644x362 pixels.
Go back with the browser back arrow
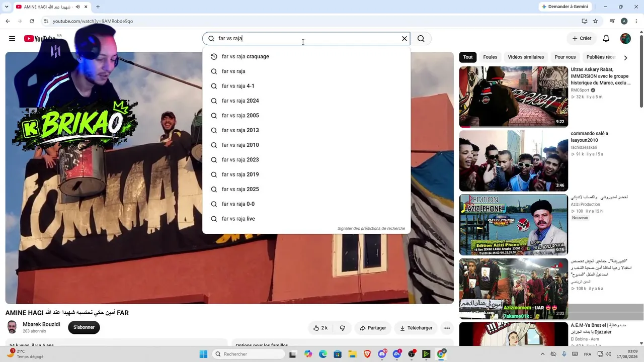tap(8, 21)
